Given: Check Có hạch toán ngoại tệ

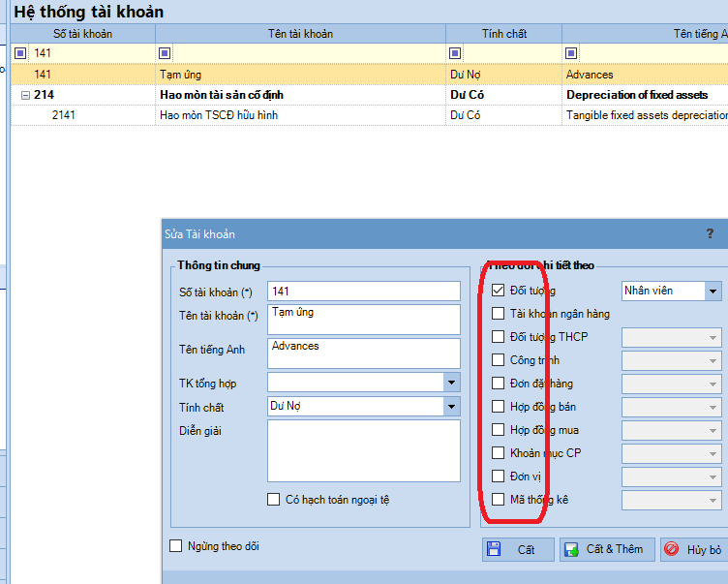Looking at the screenshot, I should click(x=273, y=500).
